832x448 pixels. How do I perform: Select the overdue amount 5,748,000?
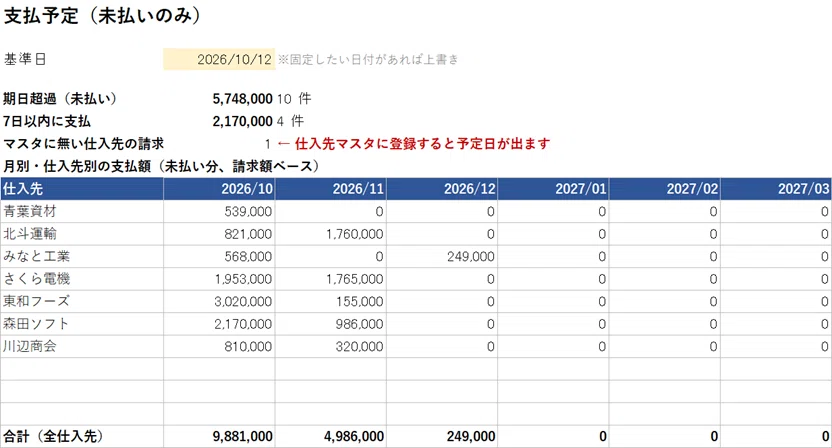coord(242,99)
